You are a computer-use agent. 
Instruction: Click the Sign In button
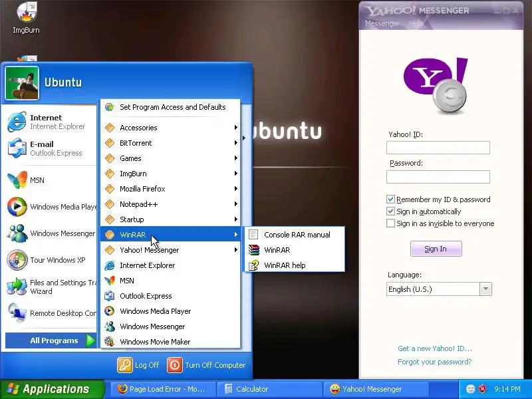click(x=436, y=249)
